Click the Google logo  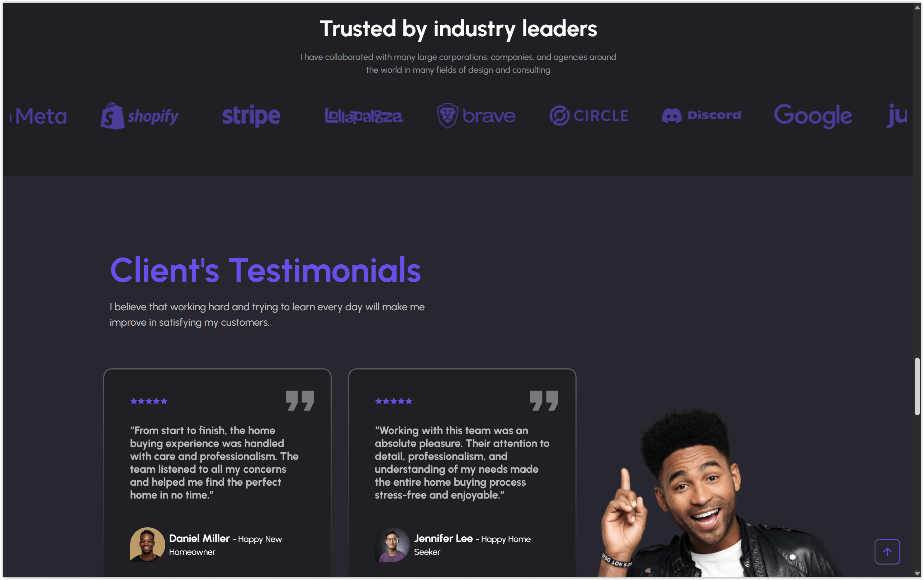813,116
